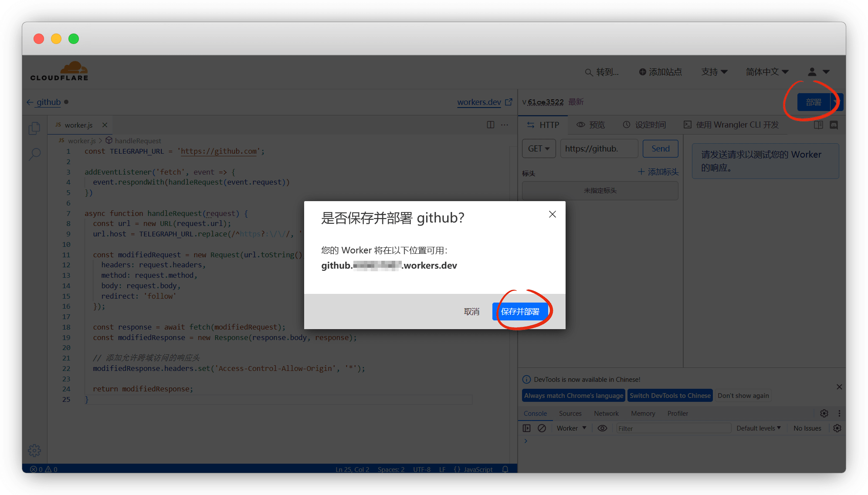This screenshot has width=868, height=495.
Task: Click 取消 to cancel deployment
Action: coord(471,312)
